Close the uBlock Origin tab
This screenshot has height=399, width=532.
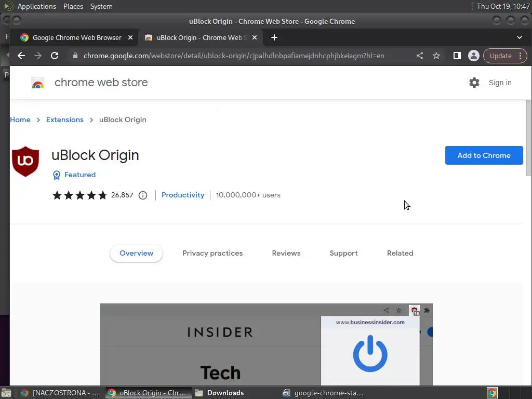click(255, 37)
